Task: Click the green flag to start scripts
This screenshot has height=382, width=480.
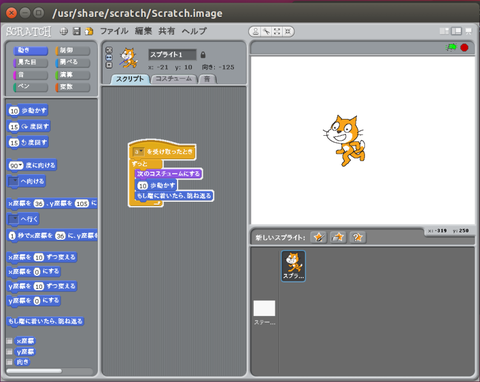Action: [451, 47]
